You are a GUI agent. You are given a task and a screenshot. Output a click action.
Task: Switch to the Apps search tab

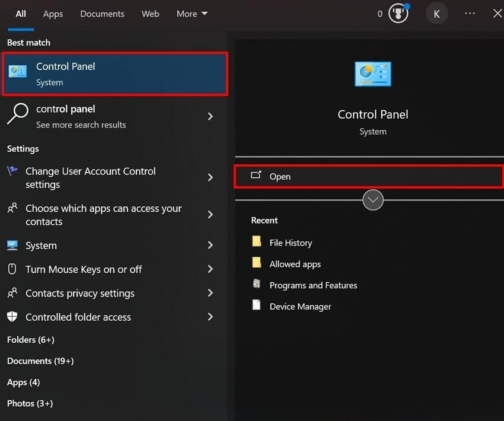53,14
